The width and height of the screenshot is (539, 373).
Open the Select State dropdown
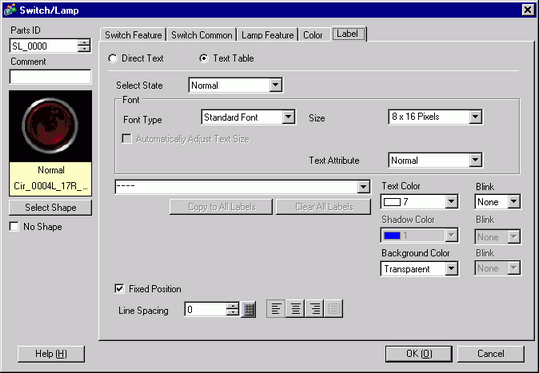click(235, 85)
